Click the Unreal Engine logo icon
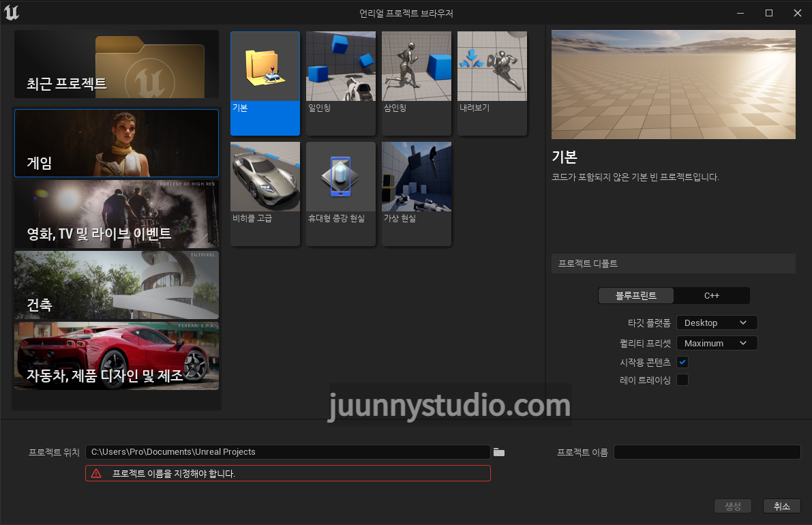The width and height of the screenshot is (812, 525). click(12, 12)
